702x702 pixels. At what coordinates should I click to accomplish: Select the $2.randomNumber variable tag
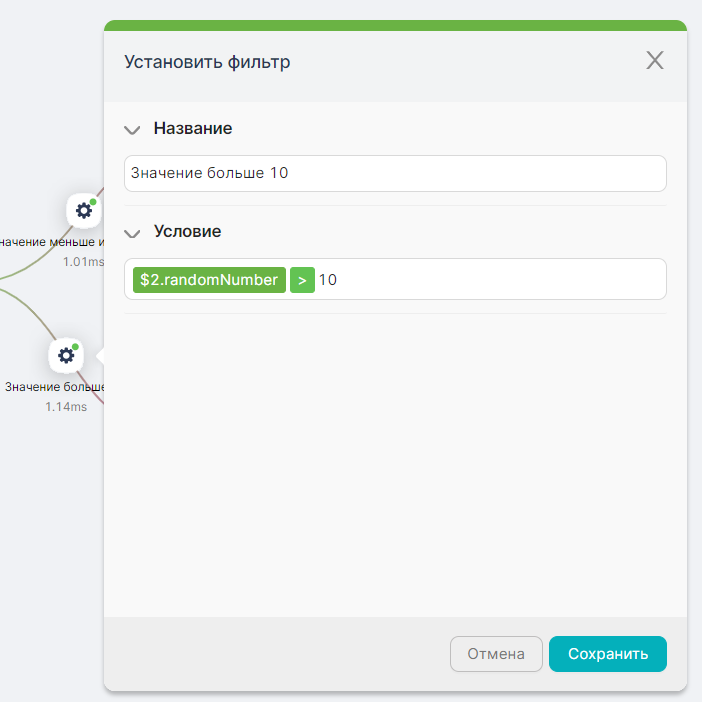coord(209,280)
